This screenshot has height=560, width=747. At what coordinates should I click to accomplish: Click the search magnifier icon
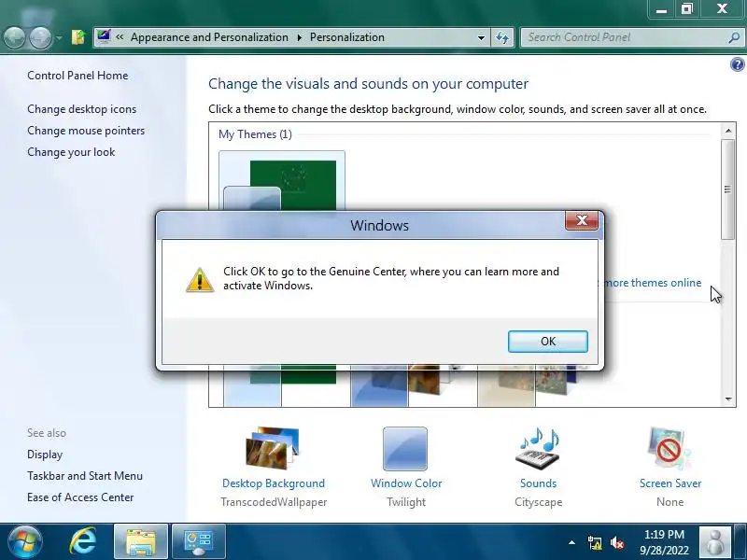(x=734, y=37)
